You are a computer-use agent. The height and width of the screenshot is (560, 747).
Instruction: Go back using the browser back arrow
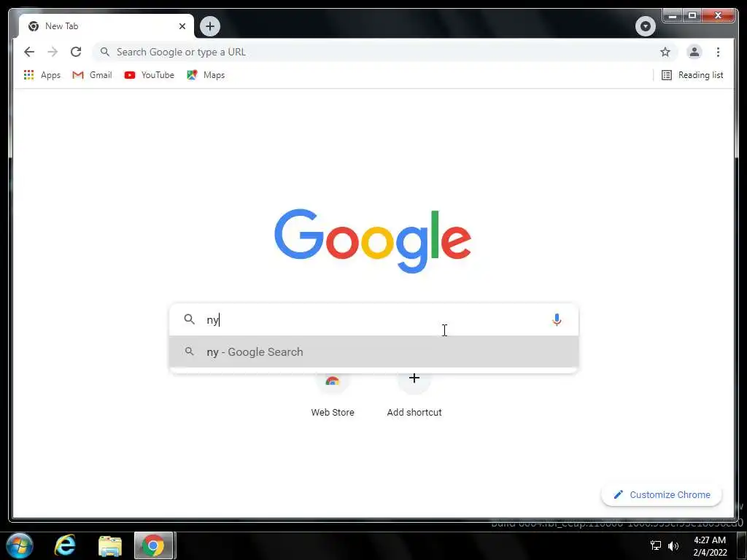(29, 52)
